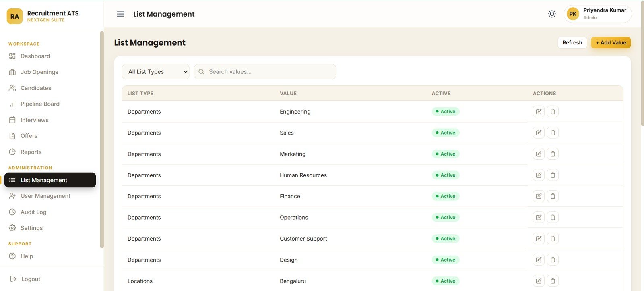The height and width of the screenshot is (291, 644).
Task: Open the Help page
Action: (x=50, y=256)
